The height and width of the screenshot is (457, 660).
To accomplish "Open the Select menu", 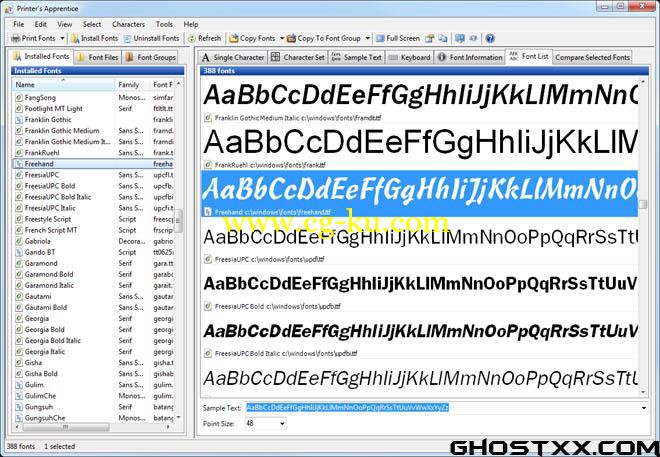I will click(x=92, y=24).
